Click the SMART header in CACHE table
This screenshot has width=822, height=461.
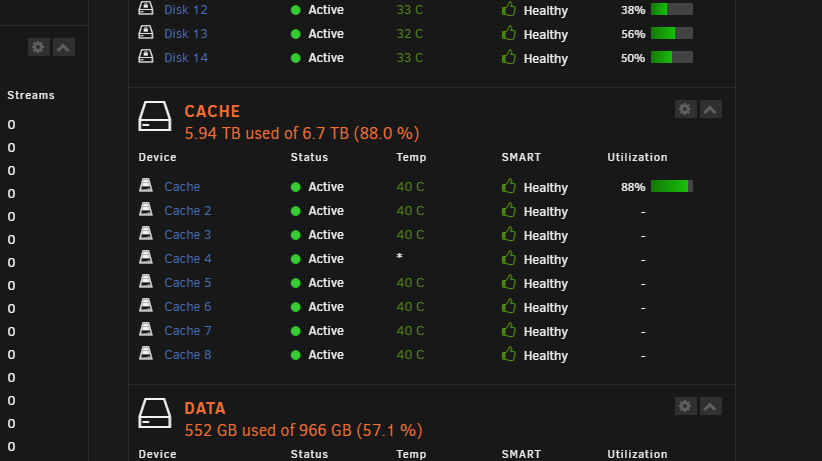[521, 157]
